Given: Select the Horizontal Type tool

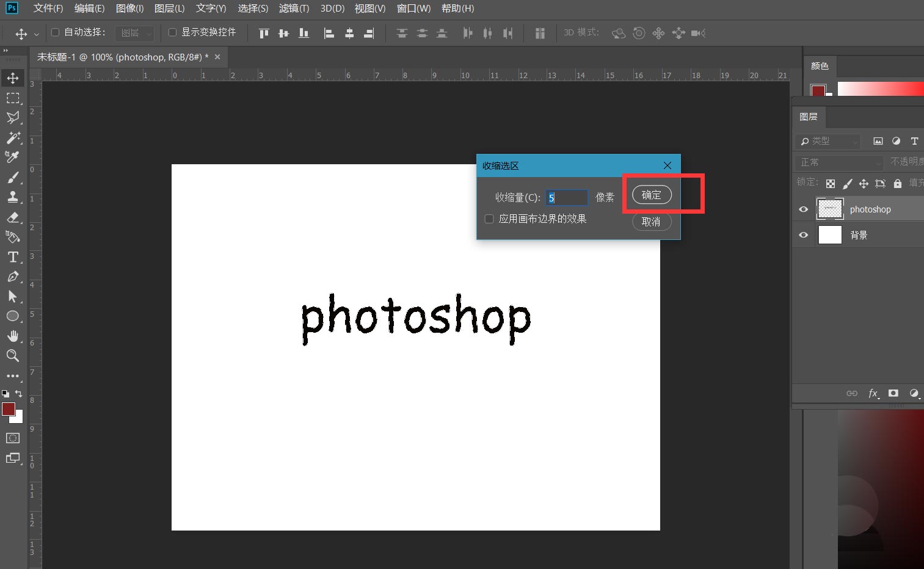Looking at the screenshot, I should 13,257.
